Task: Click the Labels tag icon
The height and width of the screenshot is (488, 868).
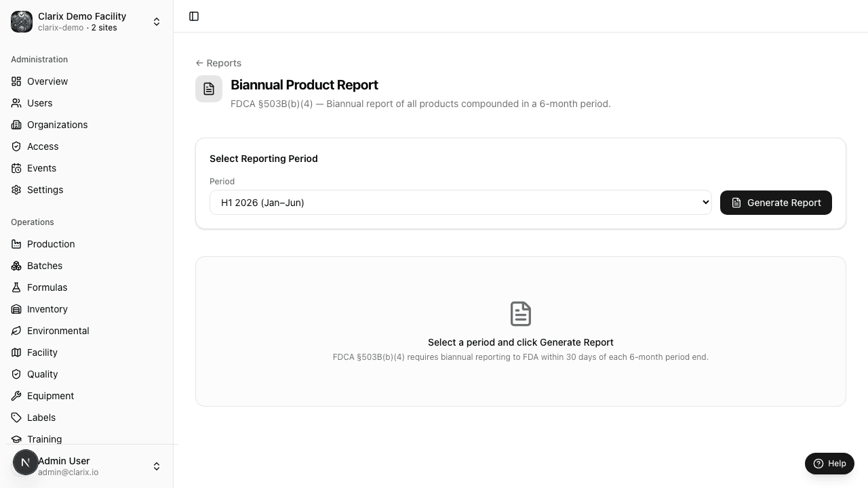Action: tap(16, 418)
